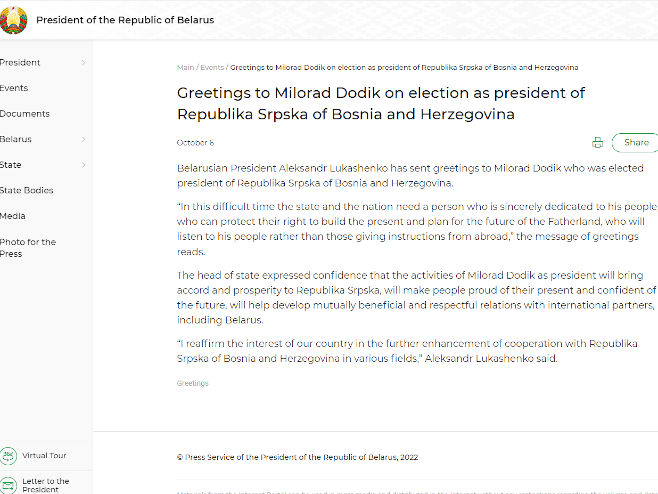Viewport: 658px width, 494px height.
Task: Open the Virtual Tour text link
Action: 44,455
